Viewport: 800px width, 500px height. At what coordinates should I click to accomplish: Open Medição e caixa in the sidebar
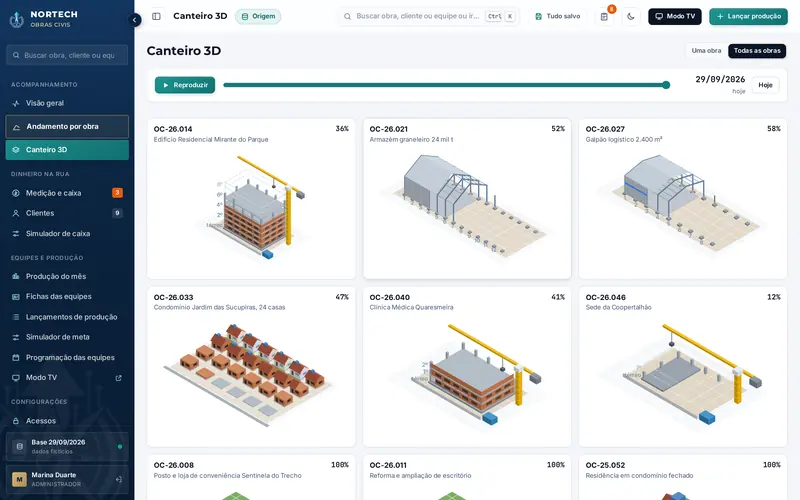click(67, 193)
